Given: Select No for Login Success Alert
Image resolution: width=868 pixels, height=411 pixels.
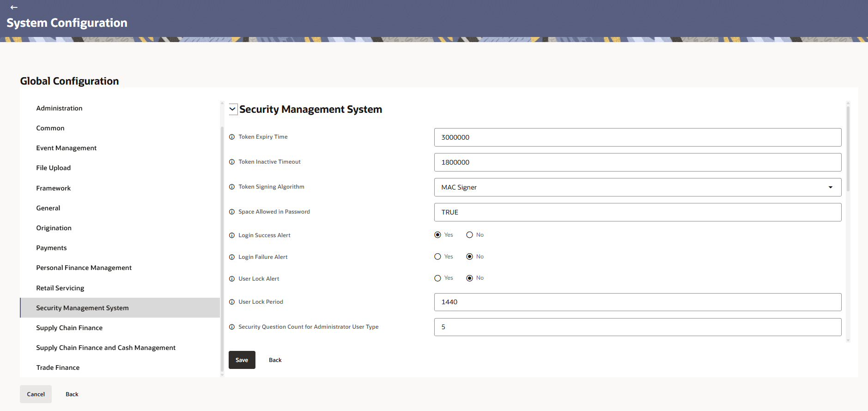Looking at the screenshot, I should [x=469, y=235].
